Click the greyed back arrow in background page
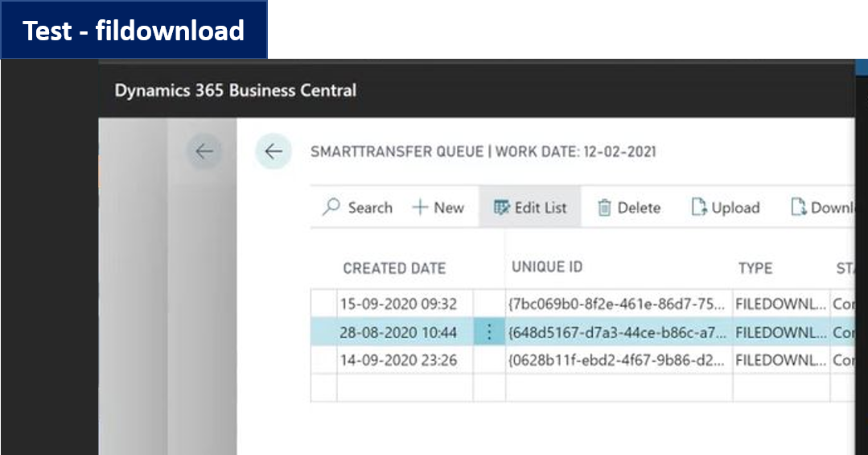This screenshot has width=868, height=455. [x=204, y=151]
